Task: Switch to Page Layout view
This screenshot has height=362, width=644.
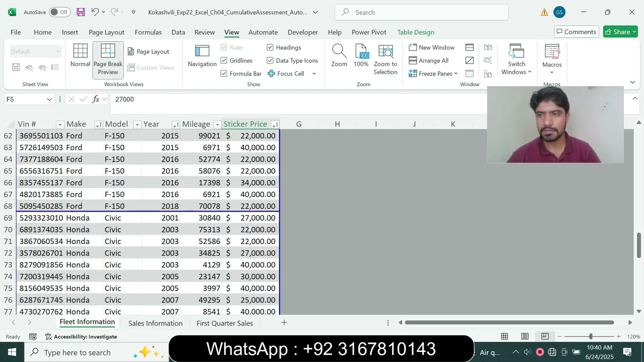Action: [148, 51]
